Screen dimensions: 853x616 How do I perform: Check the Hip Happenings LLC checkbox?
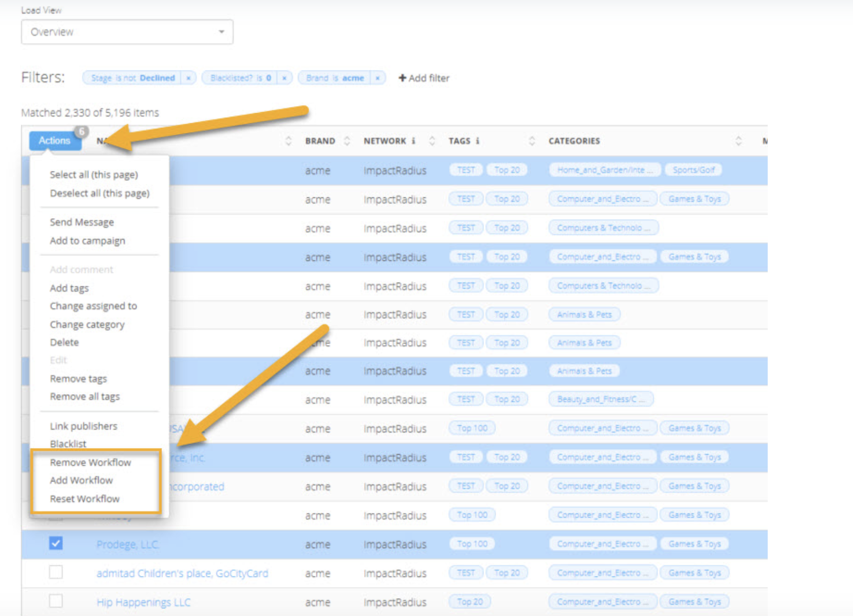click(x=56, y=601)
